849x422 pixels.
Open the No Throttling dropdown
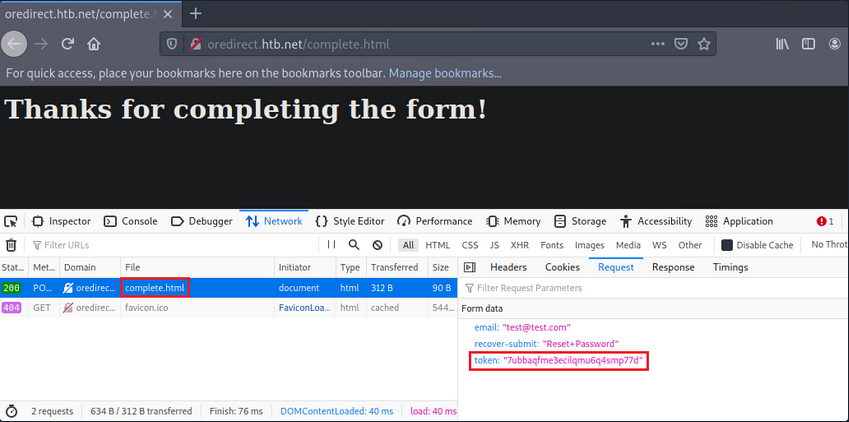pos(829,245)
